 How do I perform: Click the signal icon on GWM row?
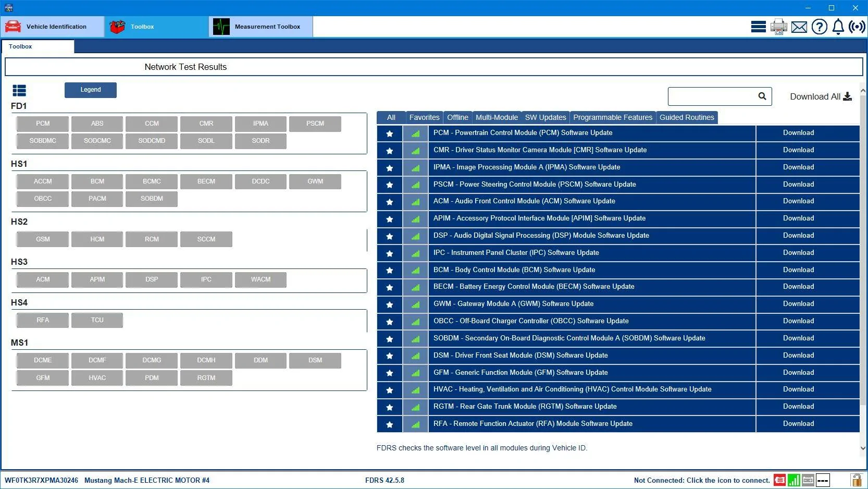[415, 304]
